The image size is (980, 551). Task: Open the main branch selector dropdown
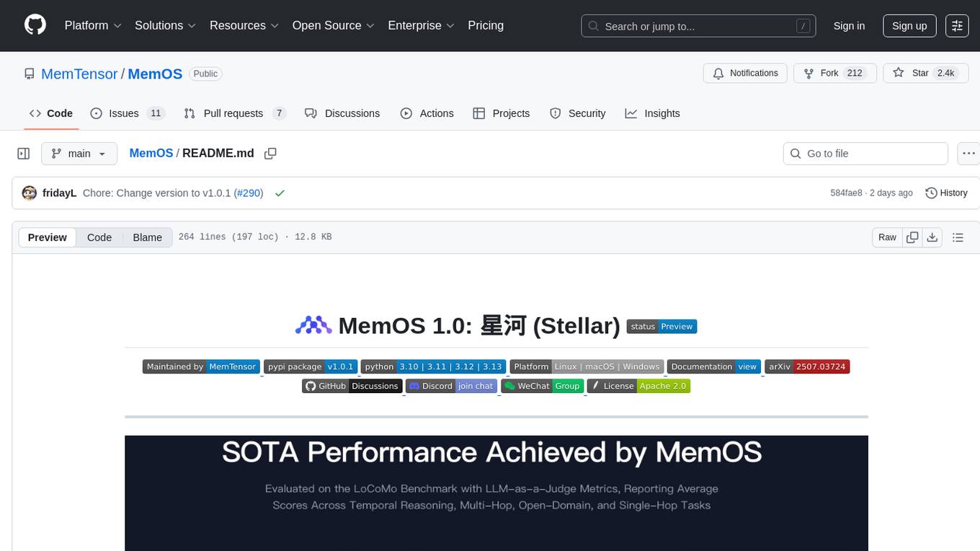point(79,154)
